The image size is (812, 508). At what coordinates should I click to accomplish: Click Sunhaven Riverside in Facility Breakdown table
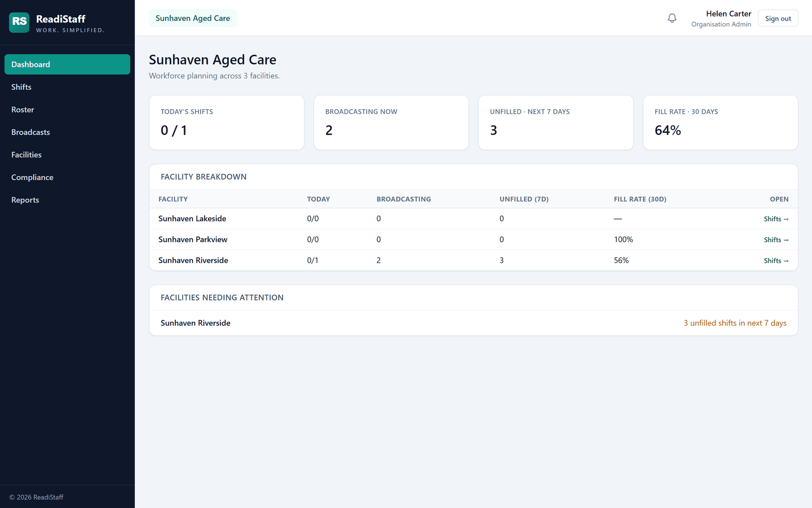pyautogui.click(x=193, y=260)
